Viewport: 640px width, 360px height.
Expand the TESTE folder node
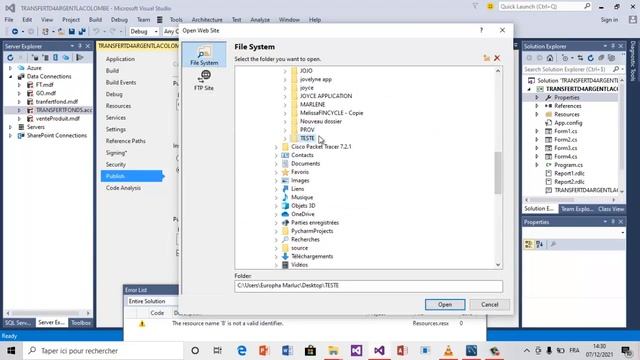click(285, 138)
